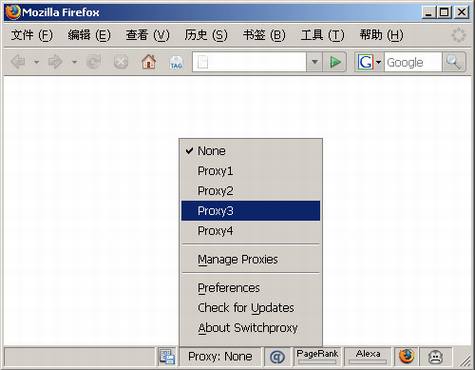Image resolution: width=475 pixels, height=370 pixels.
Task: Expand the address bar history dropdown
Action: click(x=314, y=62)
